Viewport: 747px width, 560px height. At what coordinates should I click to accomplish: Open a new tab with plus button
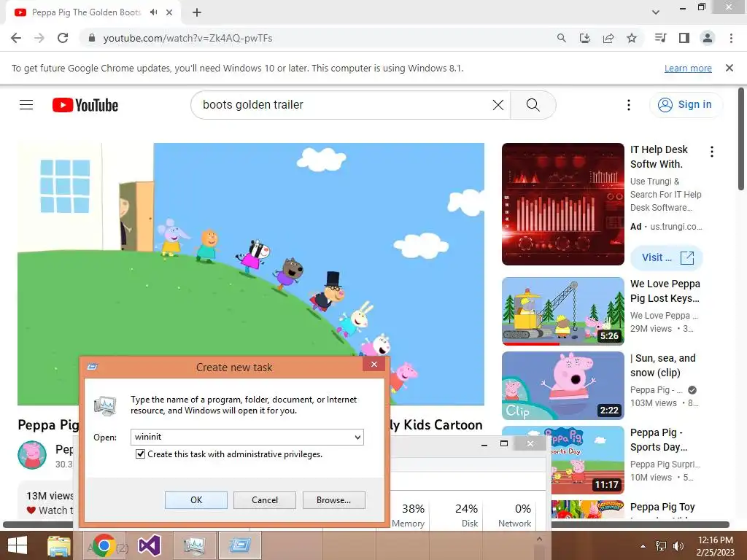197,13
